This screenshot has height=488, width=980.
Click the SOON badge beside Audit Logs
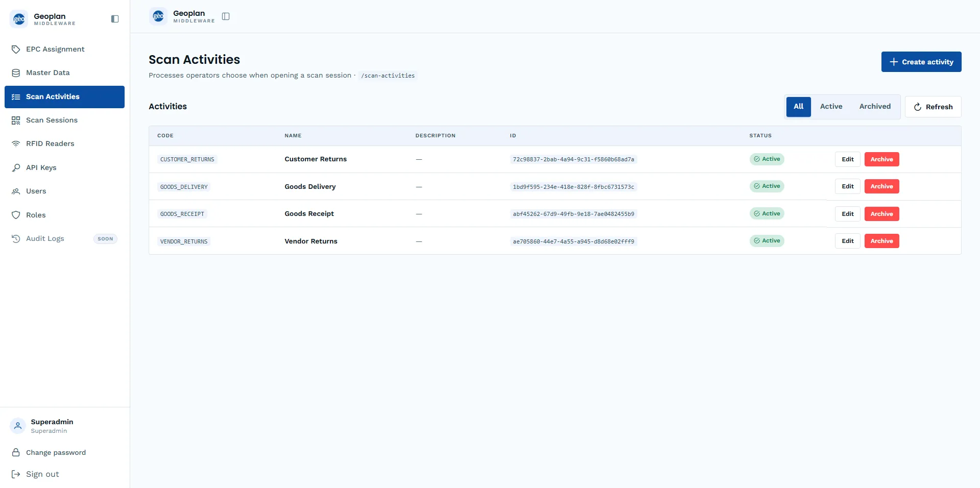click(x=105, y=239)
